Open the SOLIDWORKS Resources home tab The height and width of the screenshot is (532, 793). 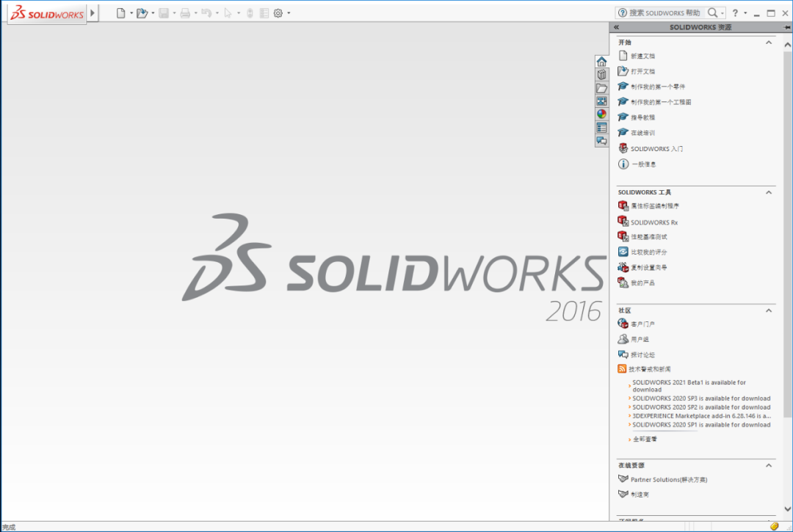(601, 62)
